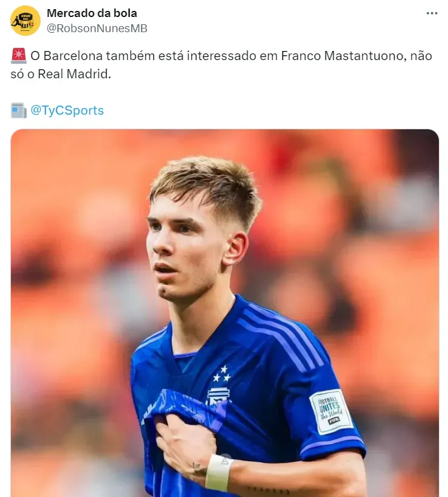
Task: Click the tattoo on the player's hand
Action: 196,468
